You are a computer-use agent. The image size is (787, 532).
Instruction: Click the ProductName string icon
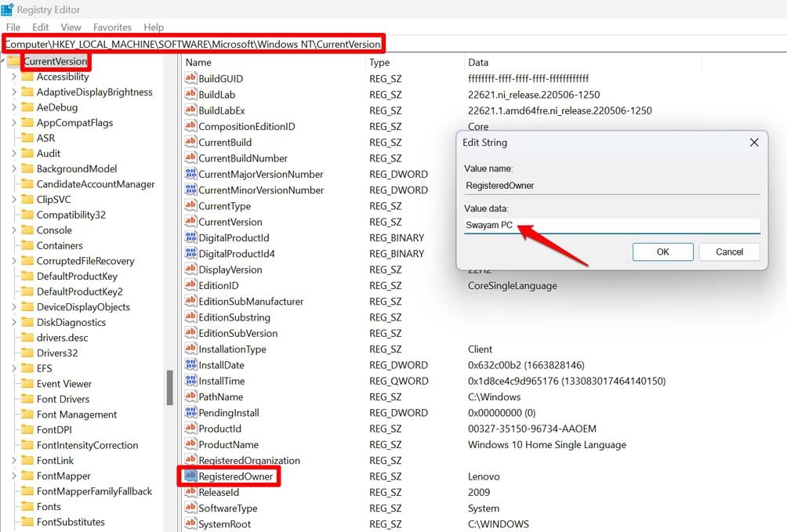tap(190, 444)
